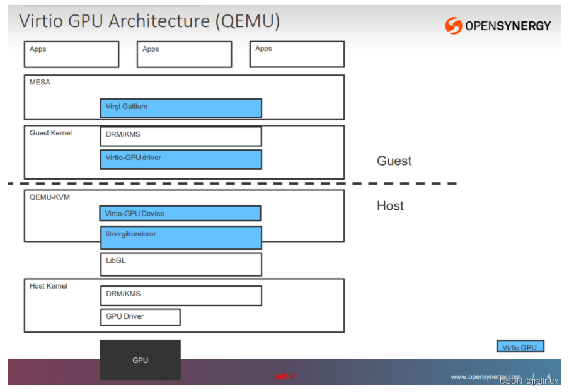
Task: Select the Virtio-GPU driver block
Action: [181, 159]
